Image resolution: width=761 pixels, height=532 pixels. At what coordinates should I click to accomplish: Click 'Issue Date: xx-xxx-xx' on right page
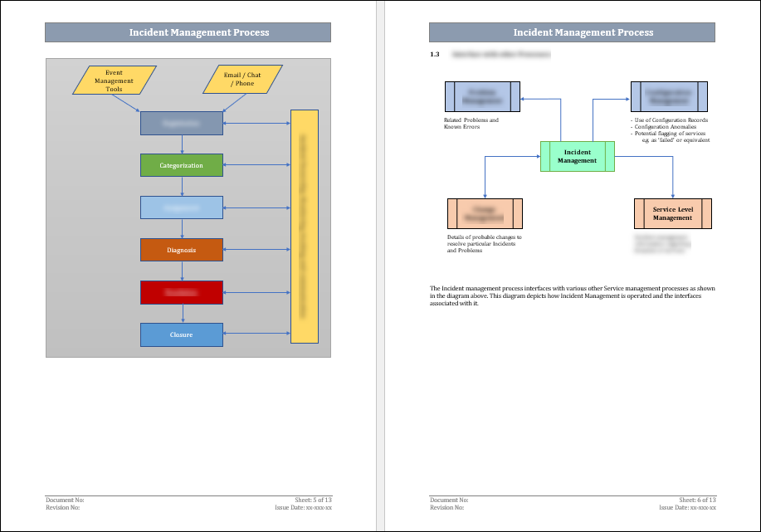688,508
